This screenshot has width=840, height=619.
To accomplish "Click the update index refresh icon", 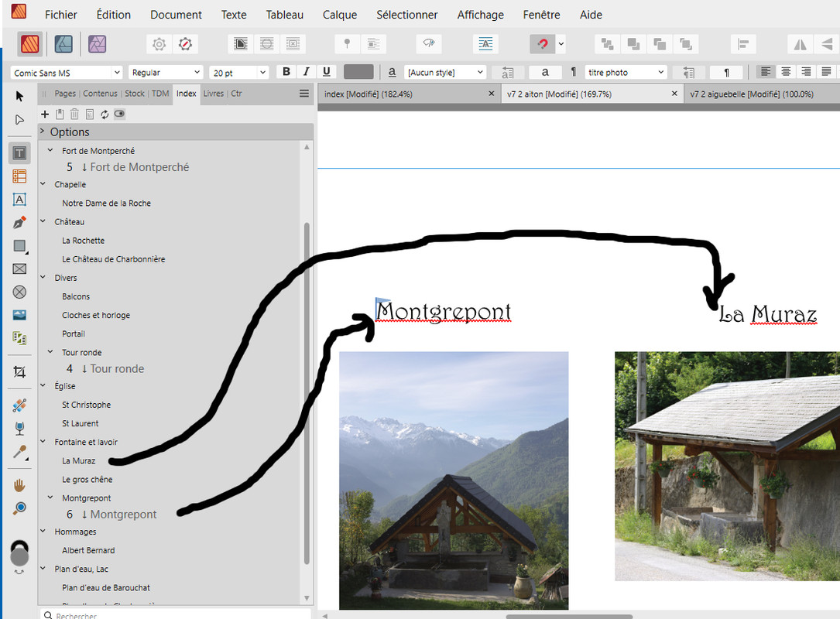I will pos(105,114).
